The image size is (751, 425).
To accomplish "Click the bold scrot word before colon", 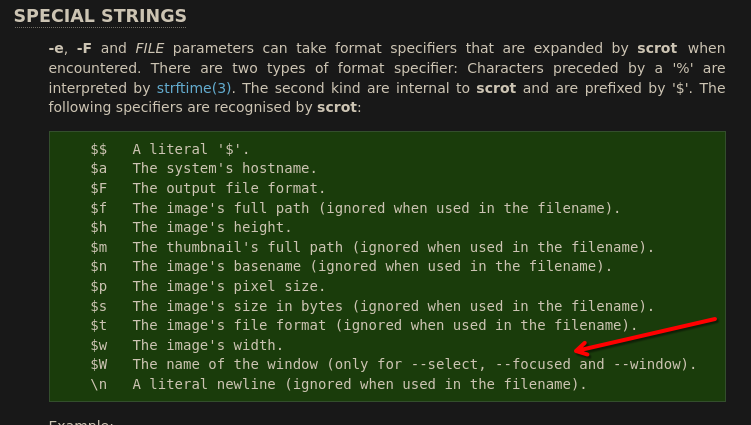I will (x=336, y=107).
